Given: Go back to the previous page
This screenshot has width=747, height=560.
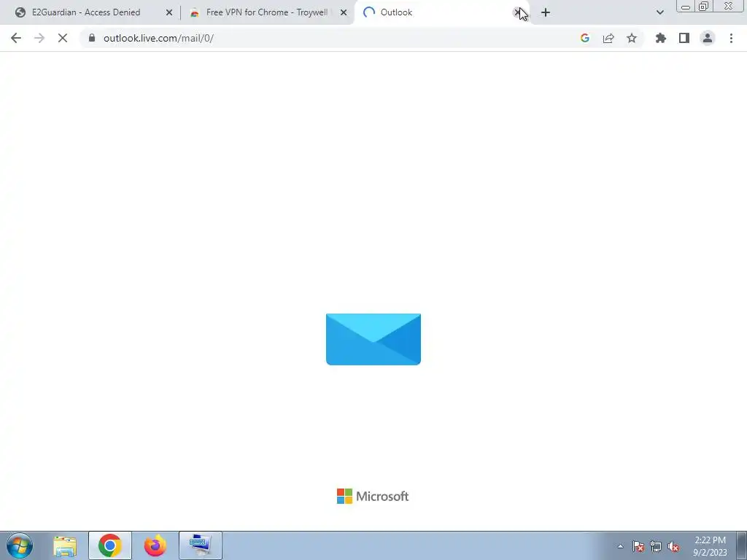Looking at the screenshot, I should [x=16, y=38].
